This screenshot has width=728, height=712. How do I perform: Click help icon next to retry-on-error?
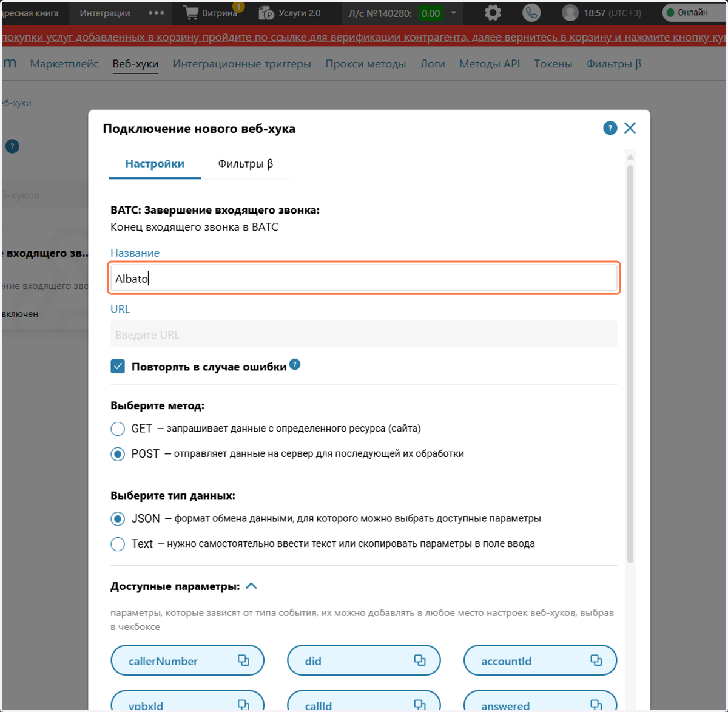[295, 364]
